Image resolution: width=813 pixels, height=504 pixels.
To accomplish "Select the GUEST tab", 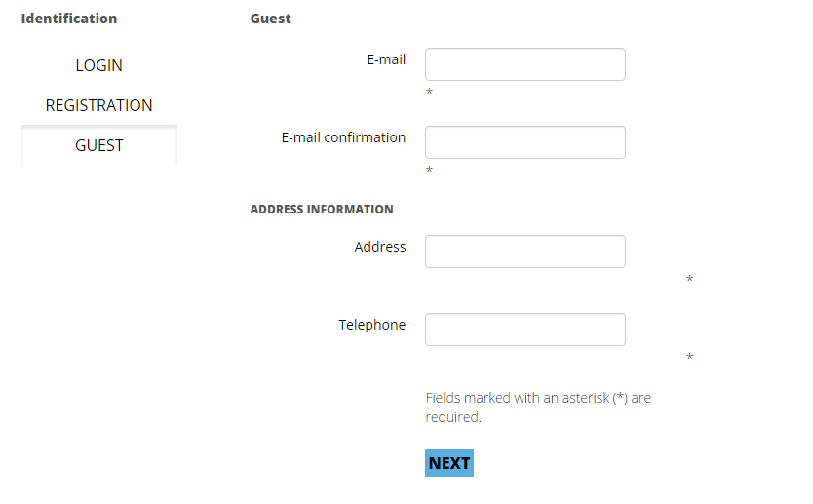I will (99, 145).
